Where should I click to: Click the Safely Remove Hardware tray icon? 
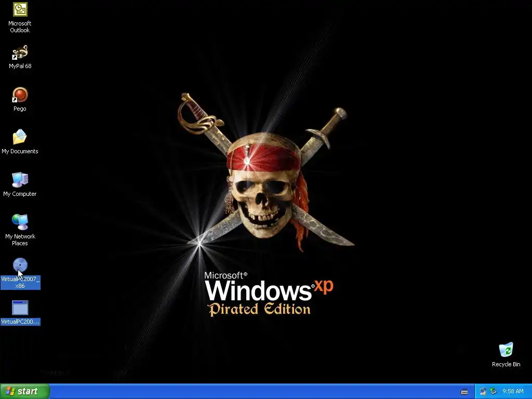pyautogui.click(x=494, y=392)
